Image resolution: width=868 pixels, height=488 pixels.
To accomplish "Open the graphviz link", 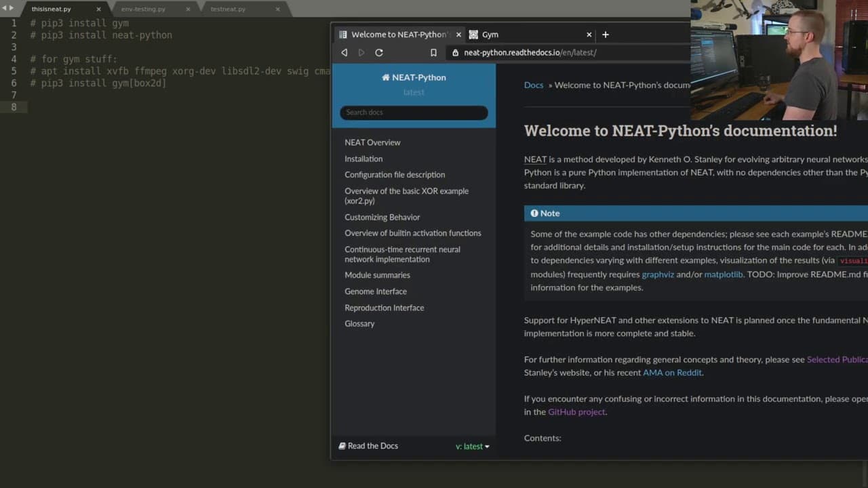I will coord(658,274).
